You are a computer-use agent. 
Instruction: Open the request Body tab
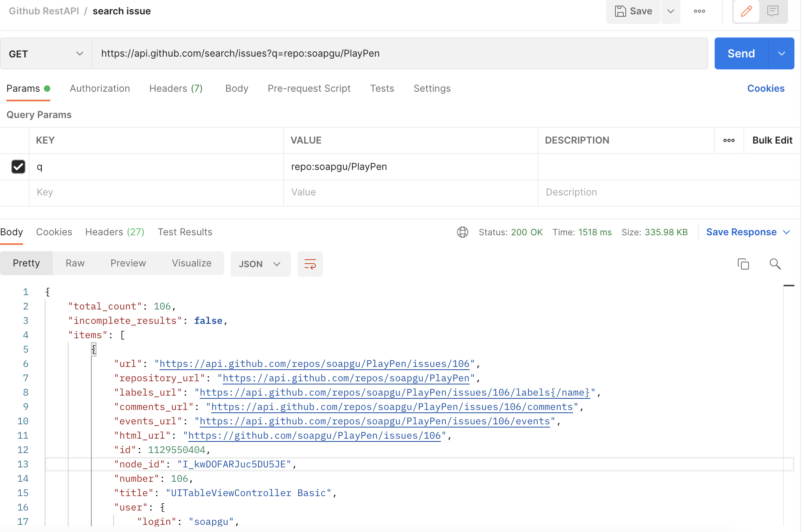[237, 89]
